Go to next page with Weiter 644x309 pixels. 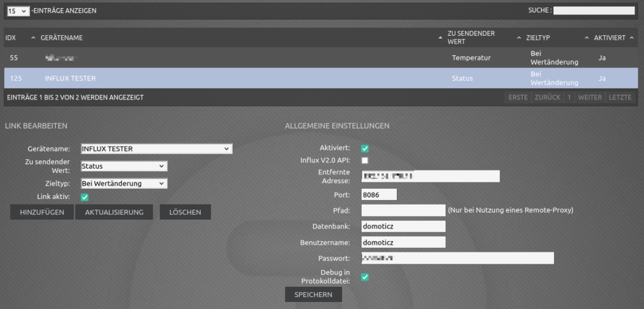(590, 98)
